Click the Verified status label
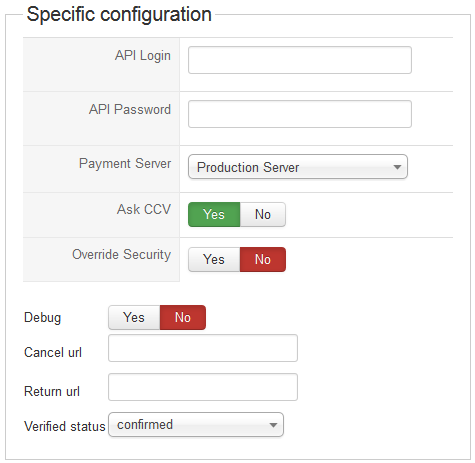 click(65, 426)
